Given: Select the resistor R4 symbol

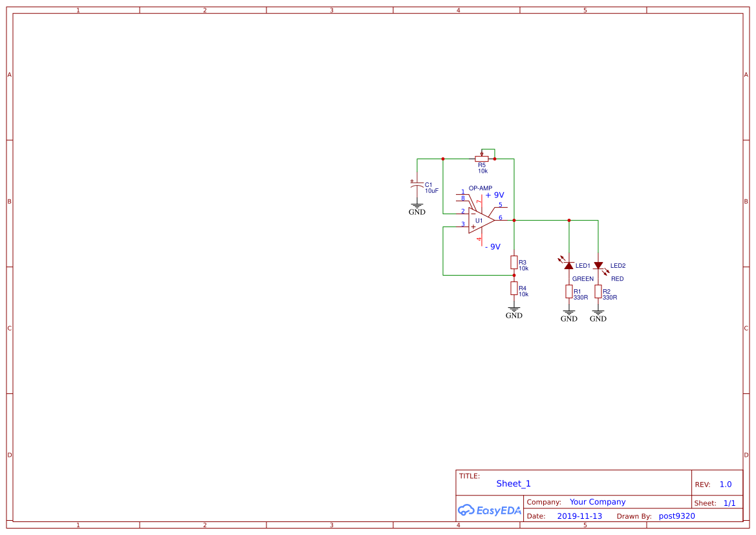Looking at the screenshot, I should pyautogui.click(x=513, y=289).
